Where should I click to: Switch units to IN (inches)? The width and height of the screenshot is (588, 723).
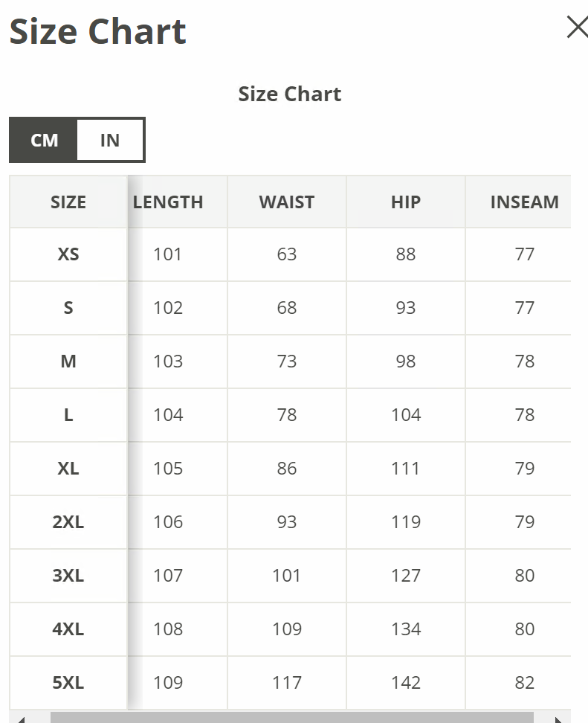pos(110,140)
